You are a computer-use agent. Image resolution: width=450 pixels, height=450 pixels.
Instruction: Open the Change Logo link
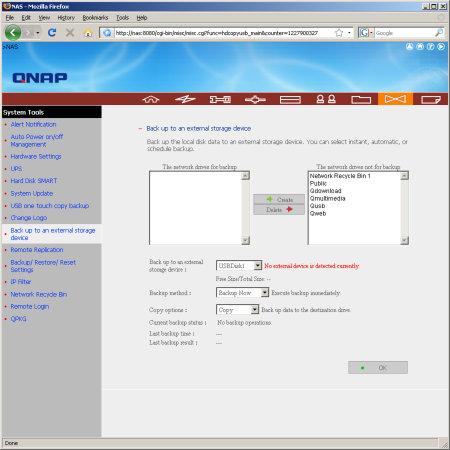click(x=29, y=218)
